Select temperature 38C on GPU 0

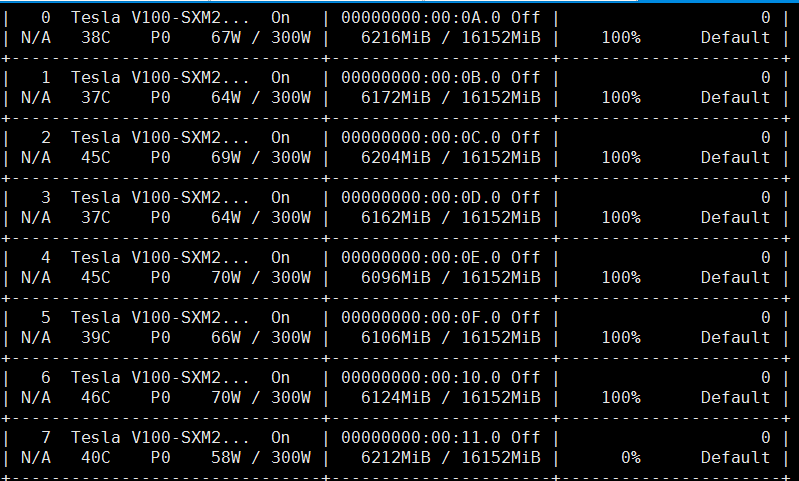(x=96, y=38)
